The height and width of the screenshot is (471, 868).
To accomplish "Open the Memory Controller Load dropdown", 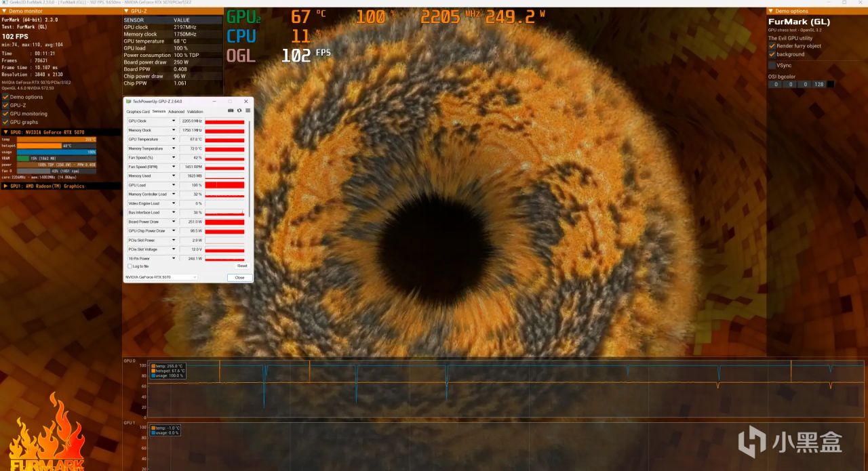I will [x=174, y=194].
